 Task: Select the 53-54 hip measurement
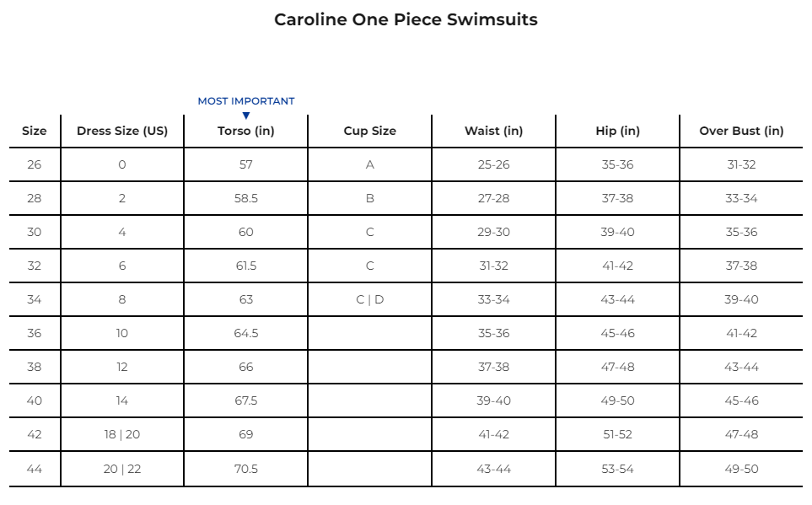click(618, 469)
